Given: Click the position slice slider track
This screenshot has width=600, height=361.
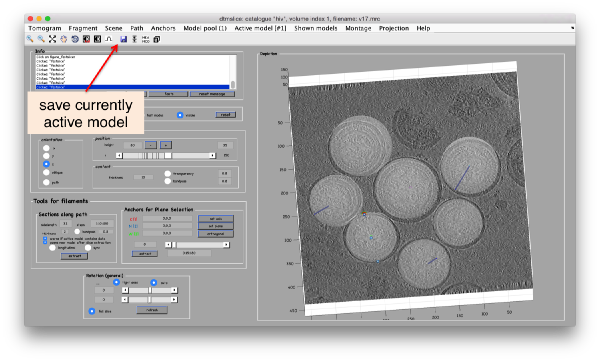Looking at the screenshot, I should tap(166, 155).
